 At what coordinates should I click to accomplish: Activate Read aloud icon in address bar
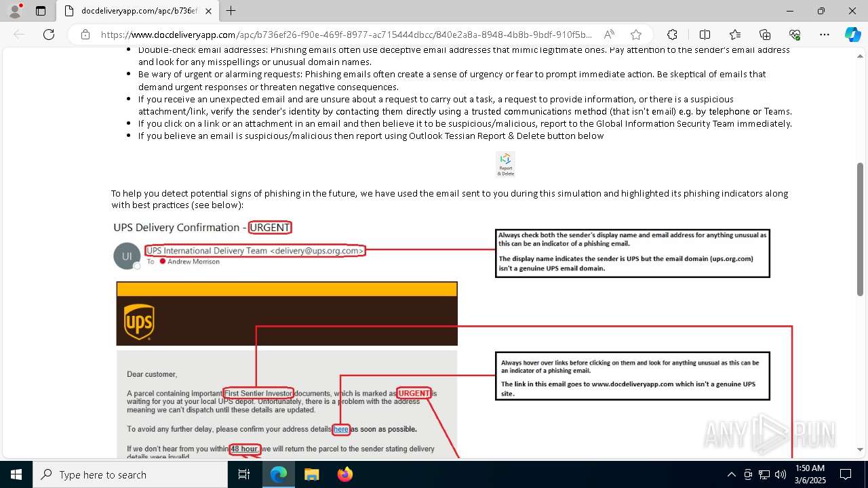[x=609, y=35]
